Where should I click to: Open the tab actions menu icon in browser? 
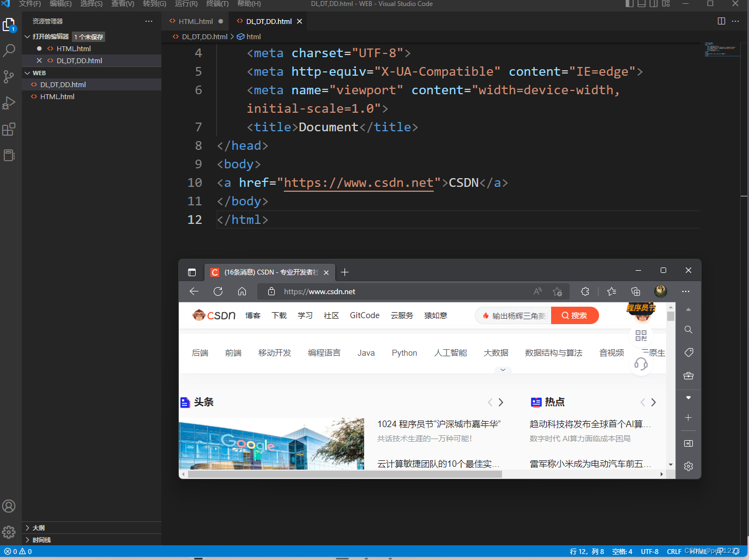(192, 272)
